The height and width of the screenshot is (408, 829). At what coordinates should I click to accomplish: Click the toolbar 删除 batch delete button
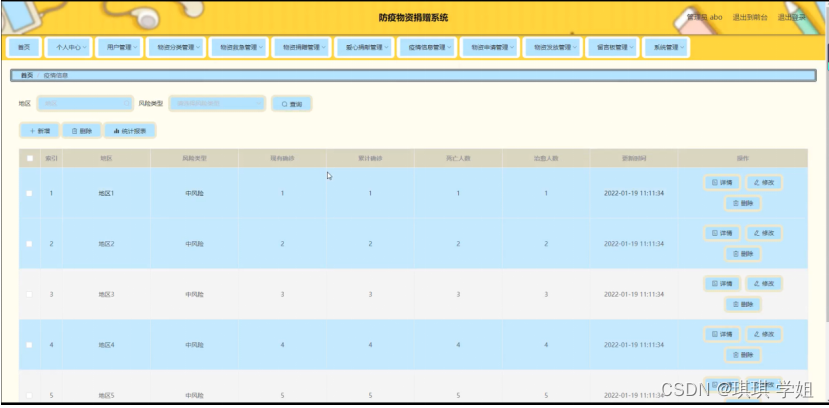[x=82, y=131]
